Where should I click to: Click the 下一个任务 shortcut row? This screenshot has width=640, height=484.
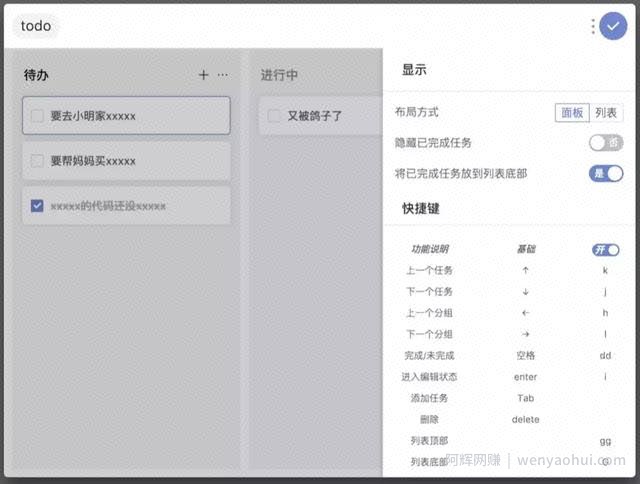(507, 291)
